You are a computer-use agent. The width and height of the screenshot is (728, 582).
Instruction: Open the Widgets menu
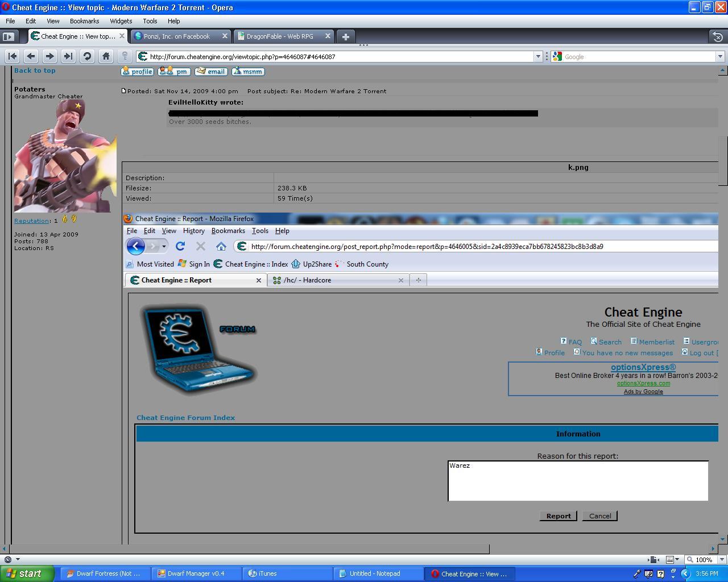[x=121, y=21]
